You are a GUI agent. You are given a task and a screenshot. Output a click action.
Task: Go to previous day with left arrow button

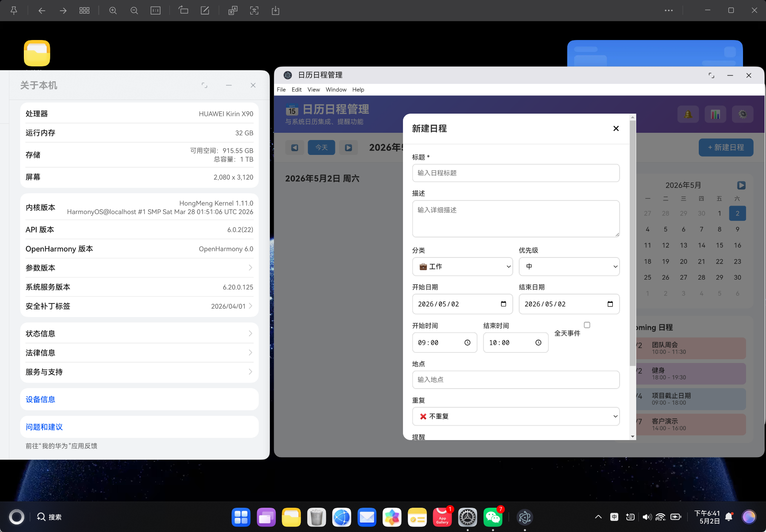294,148
